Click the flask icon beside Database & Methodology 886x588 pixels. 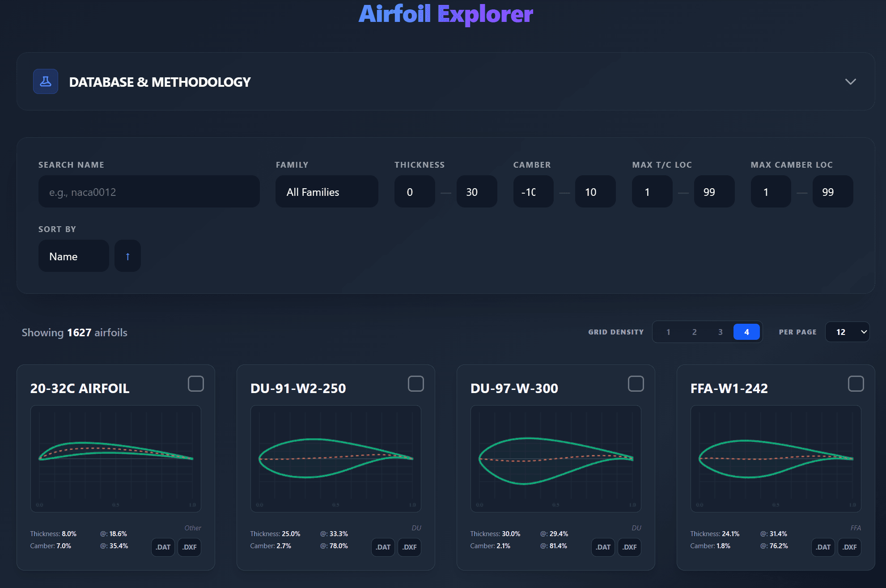pos(45,81)
